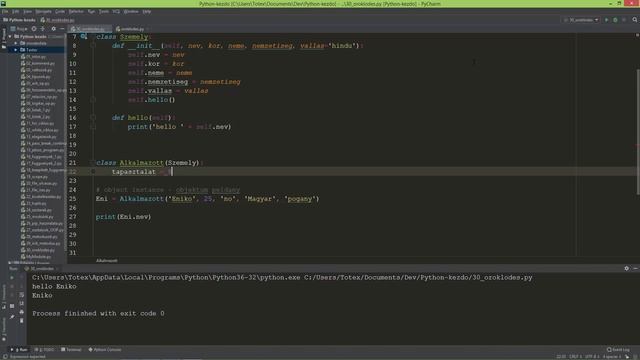Toggle the Favorites side tool window stripe
Screen dimensions: 640x360
(x=4, y=329)
